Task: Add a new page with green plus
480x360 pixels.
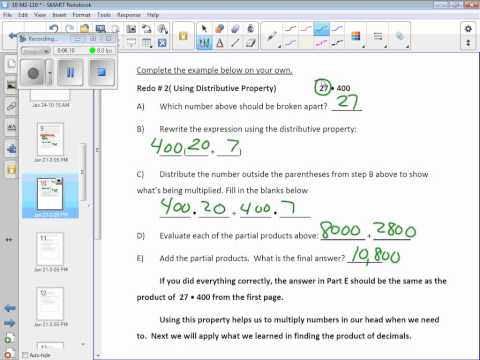Action: pos(9,339)
